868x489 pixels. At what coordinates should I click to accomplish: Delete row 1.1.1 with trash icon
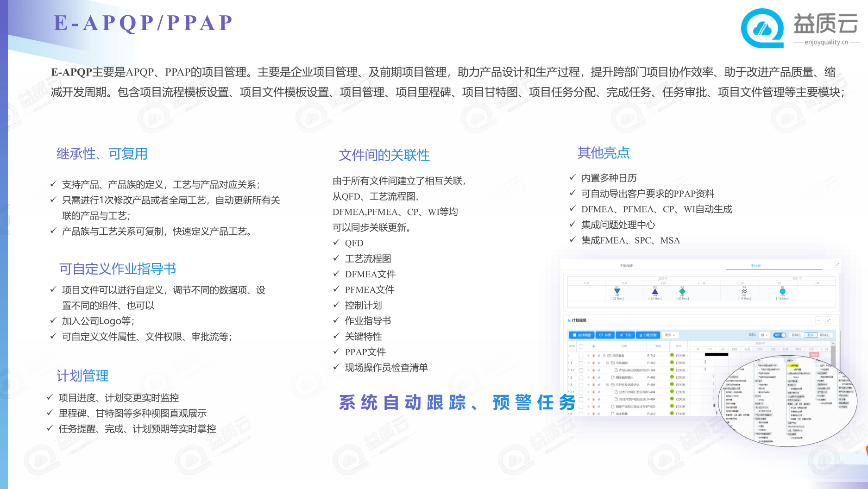click(593, 370)
